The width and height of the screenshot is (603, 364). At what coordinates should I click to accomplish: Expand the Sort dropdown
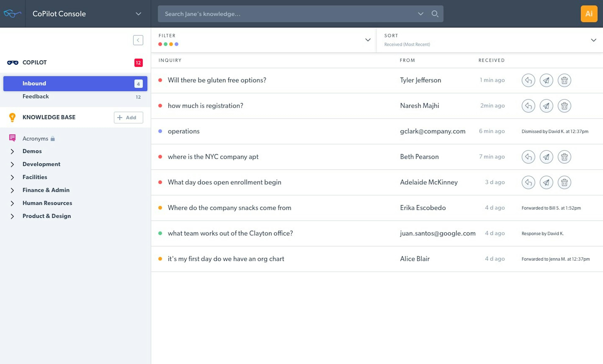(593, 40)
